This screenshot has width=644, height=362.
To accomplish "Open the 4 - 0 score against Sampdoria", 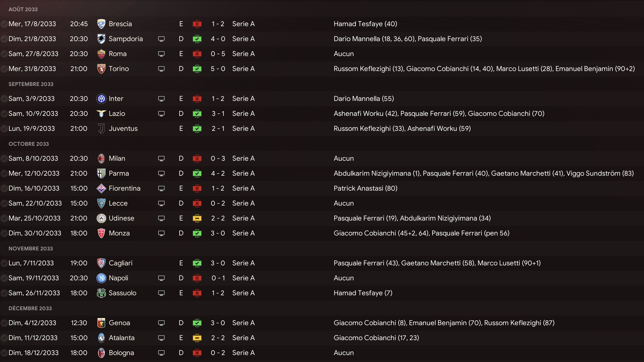I will tap(218, 39).
